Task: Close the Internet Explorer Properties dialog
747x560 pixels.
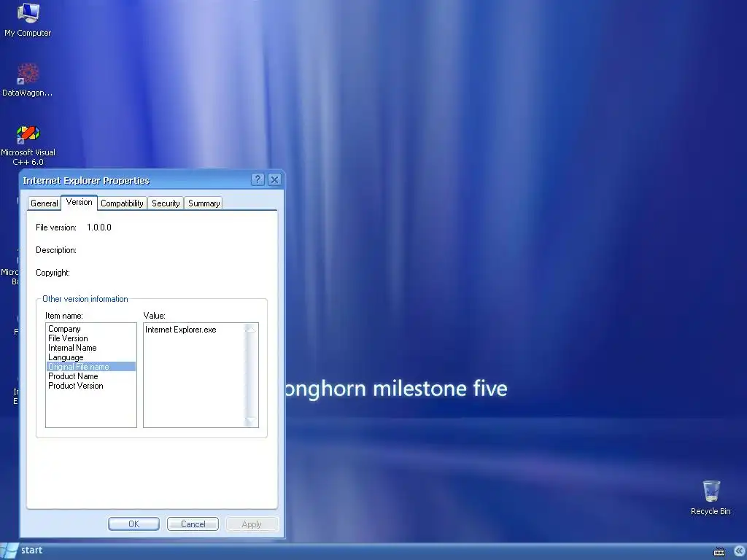Action: click(x=274, y=179)
